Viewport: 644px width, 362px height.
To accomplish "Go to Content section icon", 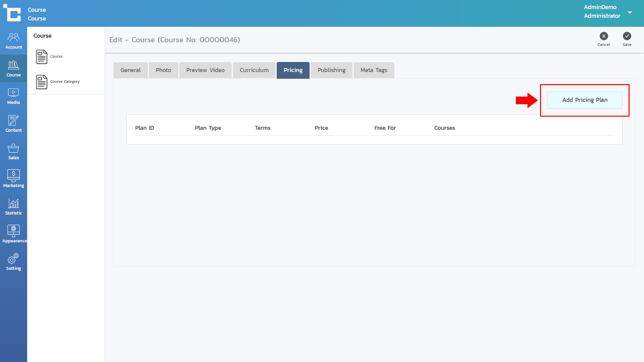I will click(x=13, y=124).
